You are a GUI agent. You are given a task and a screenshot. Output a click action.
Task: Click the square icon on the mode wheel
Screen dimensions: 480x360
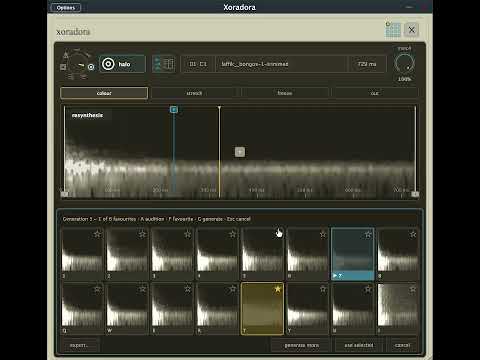(x=63, y=67)
